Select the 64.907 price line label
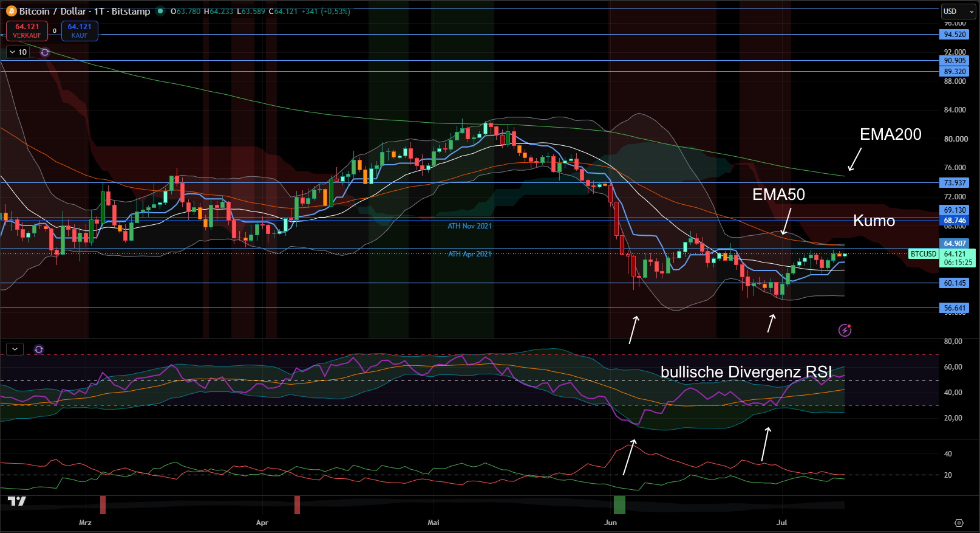The height and width of the screenshot is (533, 980). (x=954, y=244)
